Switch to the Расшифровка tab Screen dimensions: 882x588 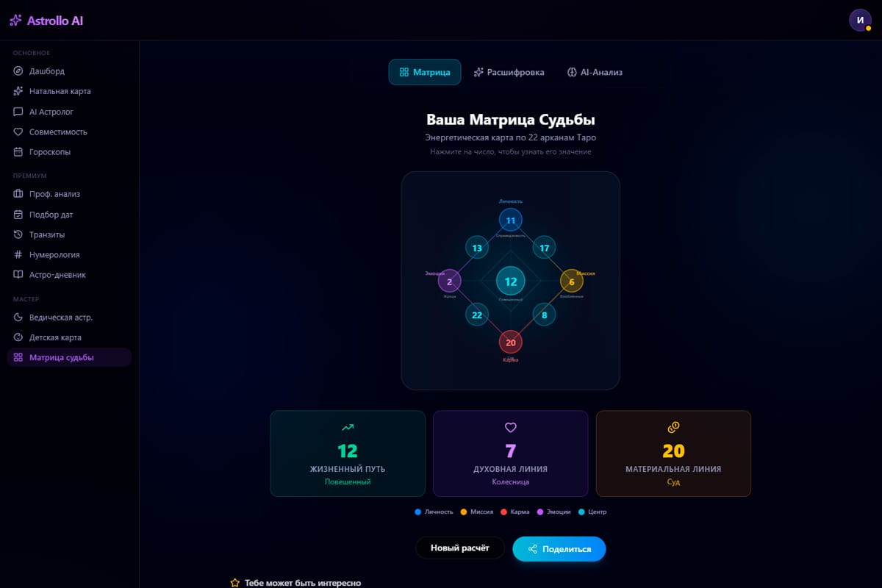[509, 72]
